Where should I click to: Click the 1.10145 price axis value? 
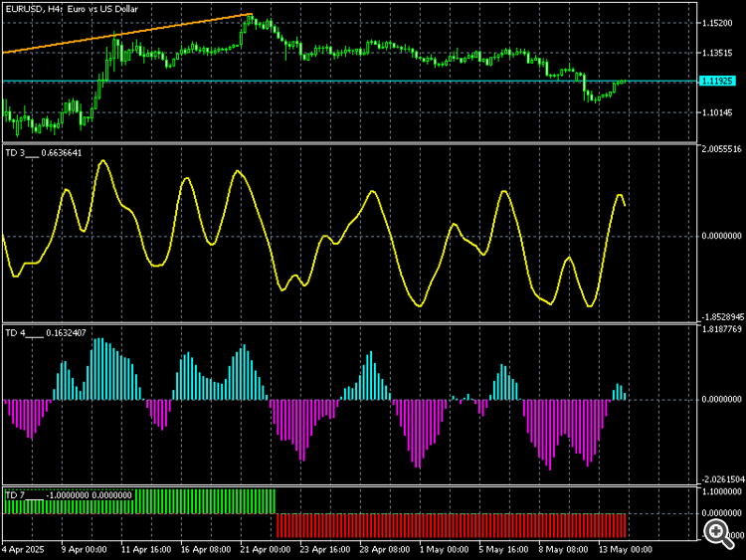point(717,112)
